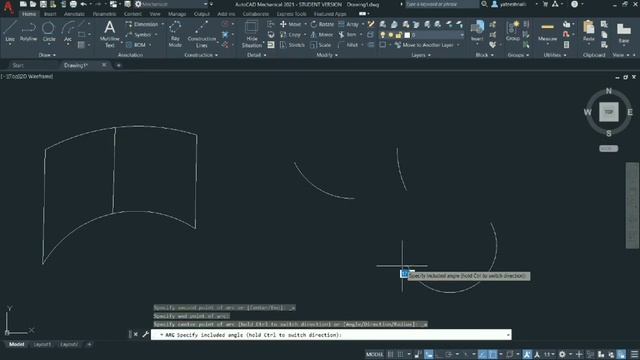640x360 pixels.
Task: Toggle snap mode in status bar
Action: tap(401, 354)
